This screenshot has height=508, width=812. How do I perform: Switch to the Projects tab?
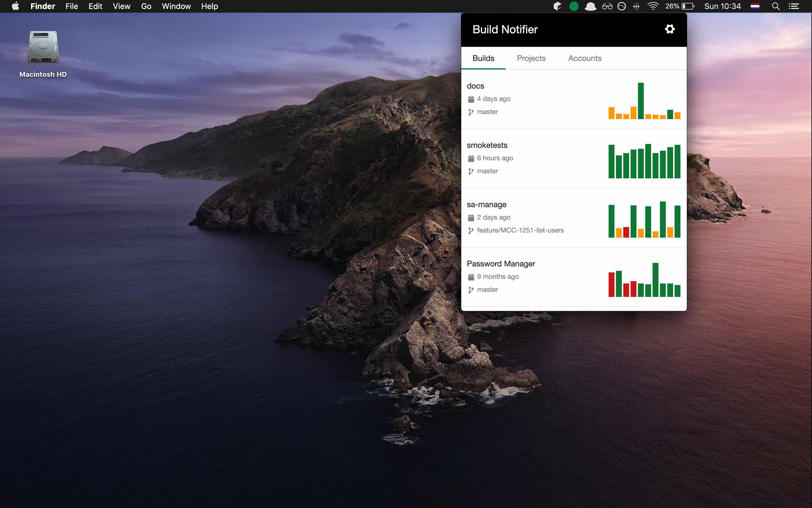[531, 58]
